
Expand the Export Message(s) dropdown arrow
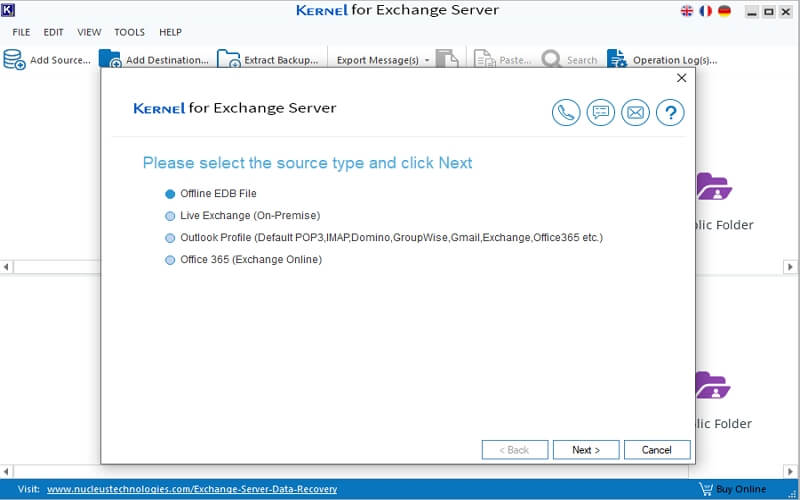(427, 60)
